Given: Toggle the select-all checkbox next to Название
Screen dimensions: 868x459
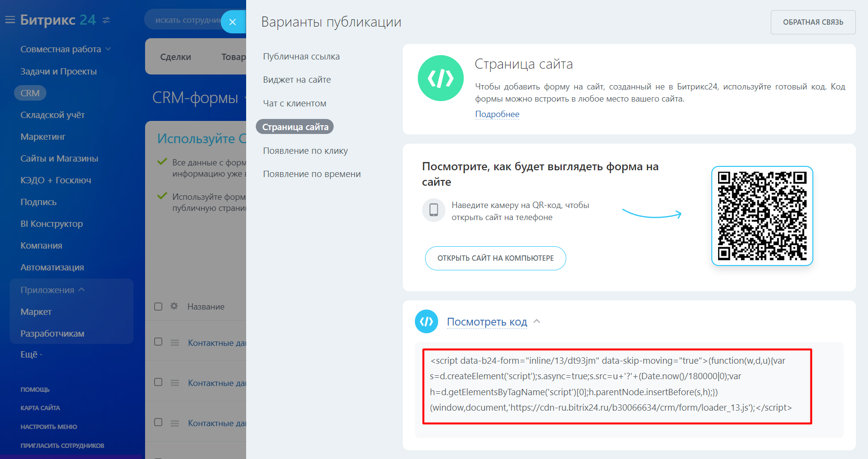Looking at the screenshot, I should pyautogui.click(x=158, y=306).
